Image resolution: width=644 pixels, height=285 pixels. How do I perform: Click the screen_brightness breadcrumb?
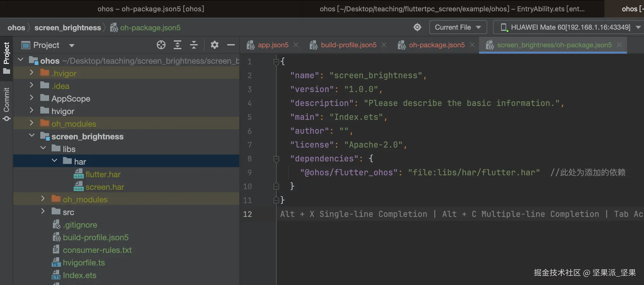(68, 28)
